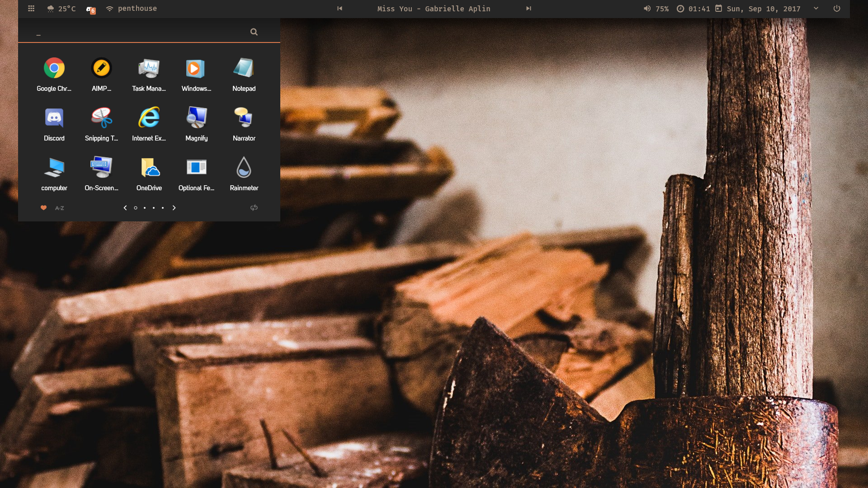Launch Google Chrome from the launcher

coord(54,69)
